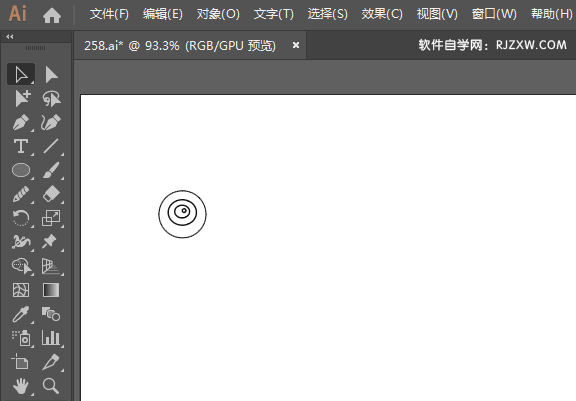
Task: Select the Ellipse tool
Action: click(21, 170)
